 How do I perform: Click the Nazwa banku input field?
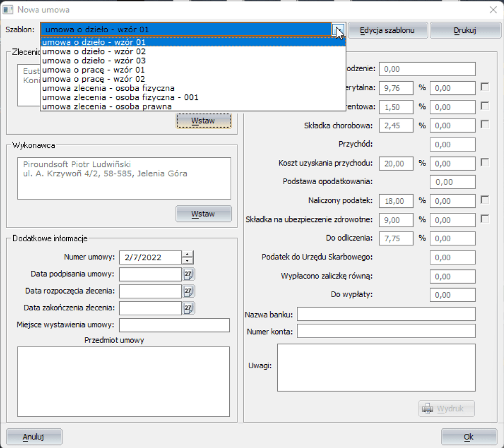(x=386, y=314)
